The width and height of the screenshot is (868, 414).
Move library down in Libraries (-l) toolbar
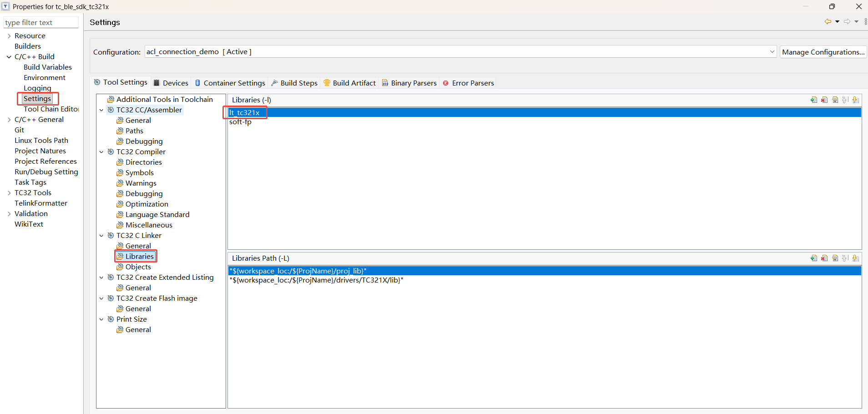click(856, 100)
